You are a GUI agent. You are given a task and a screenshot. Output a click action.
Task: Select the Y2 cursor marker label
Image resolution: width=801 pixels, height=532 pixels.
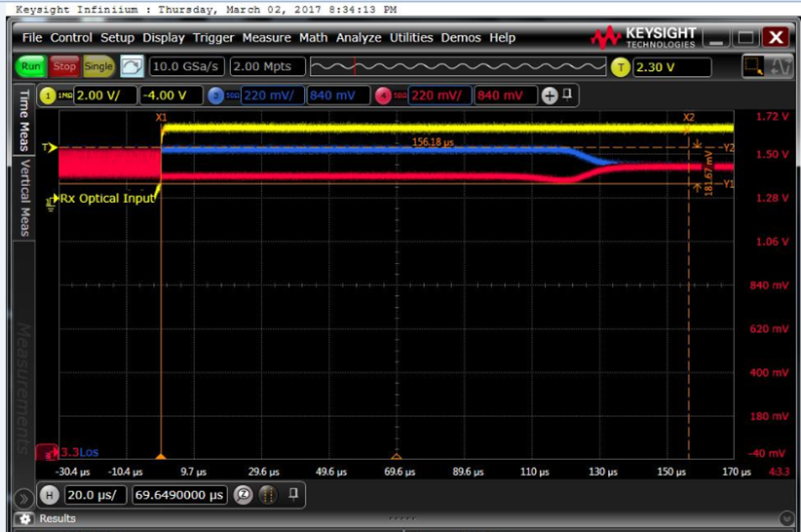(x=729, y=148)
